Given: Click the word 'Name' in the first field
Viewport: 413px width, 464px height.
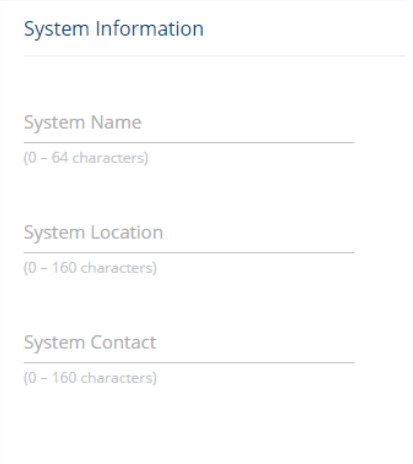Looking at the screenshot, I should [116, 122].
